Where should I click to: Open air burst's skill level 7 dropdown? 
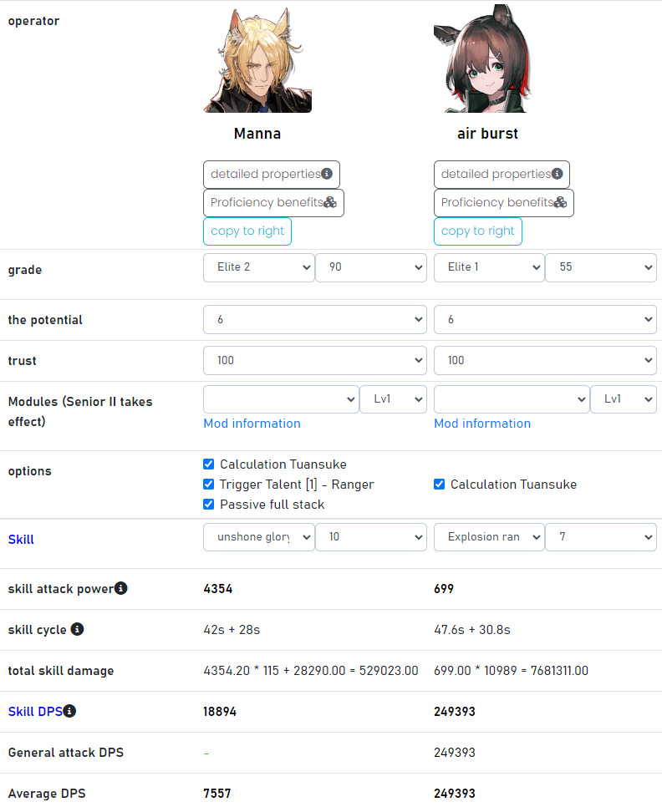pos(601,537)
